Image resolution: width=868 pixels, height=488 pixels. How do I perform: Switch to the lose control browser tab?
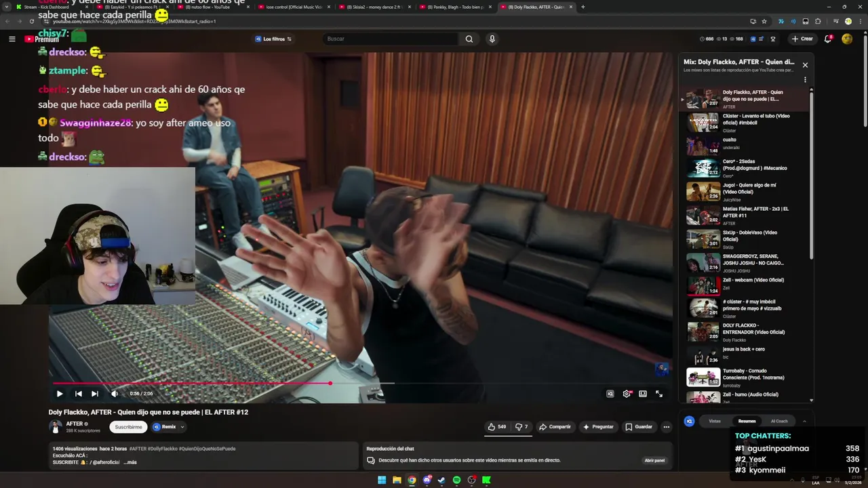tap(293, 7)
